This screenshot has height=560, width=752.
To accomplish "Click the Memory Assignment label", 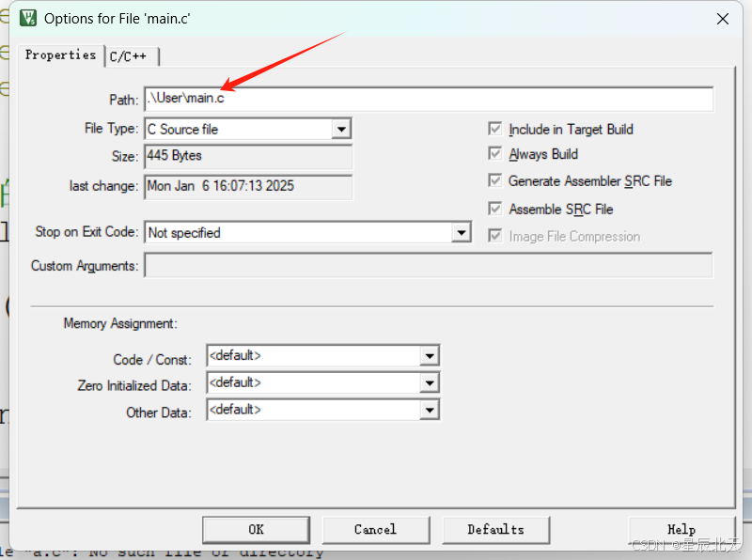I will (x=120, y=323).
